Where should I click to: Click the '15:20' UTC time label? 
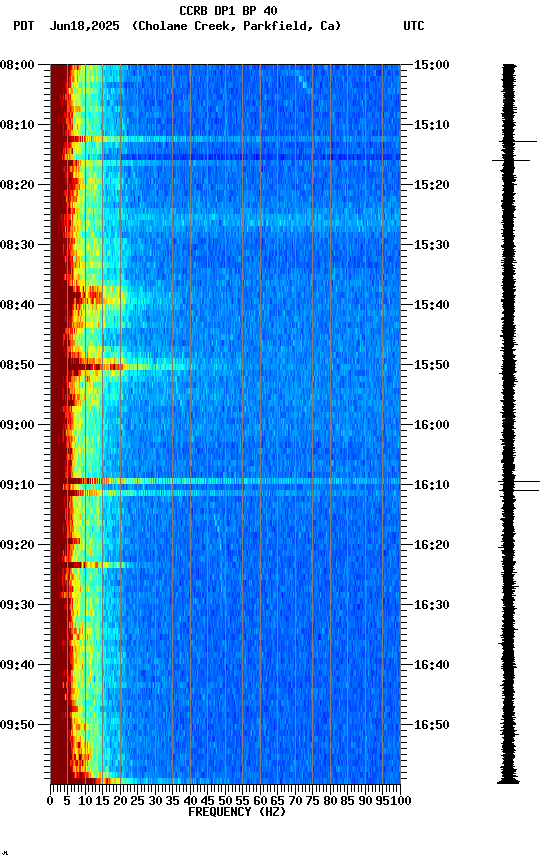coord(431,185)
